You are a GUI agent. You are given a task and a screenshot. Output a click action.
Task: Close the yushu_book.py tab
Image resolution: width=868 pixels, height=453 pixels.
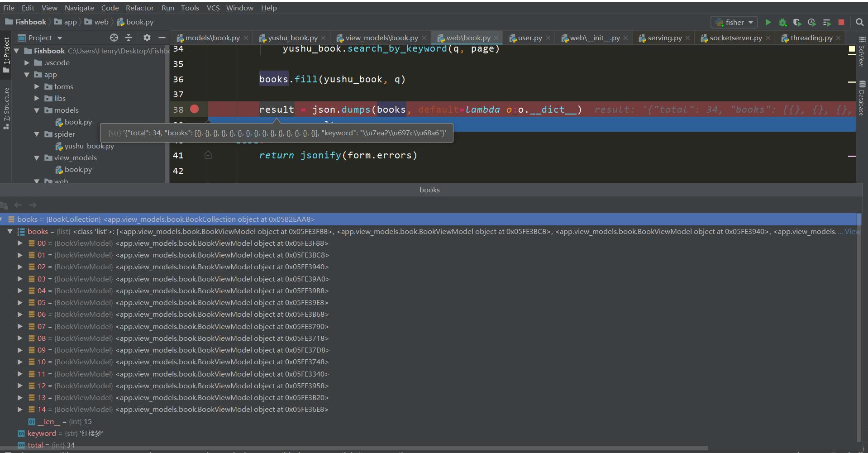point(323,38)
